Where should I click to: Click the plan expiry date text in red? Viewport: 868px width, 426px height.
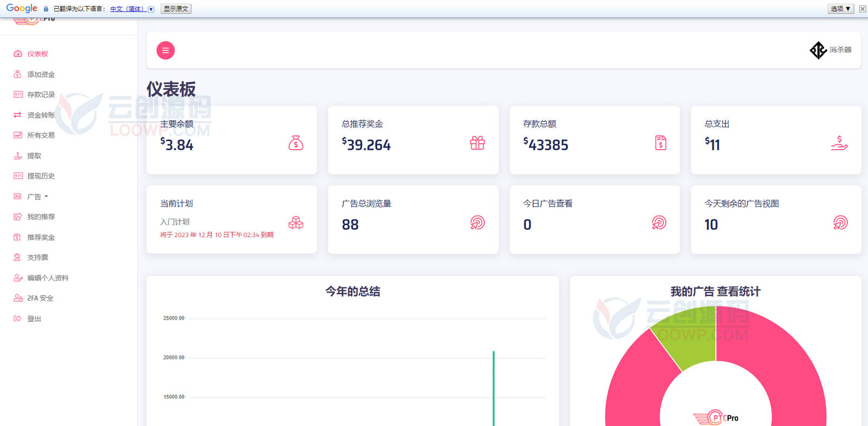tap(216, 235)
